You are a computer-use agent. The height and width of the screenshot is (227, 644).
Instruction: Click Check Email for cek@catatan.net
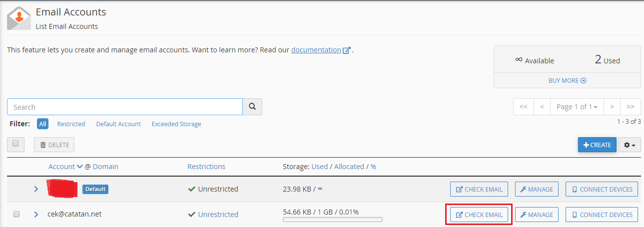[x=479, y=215]
